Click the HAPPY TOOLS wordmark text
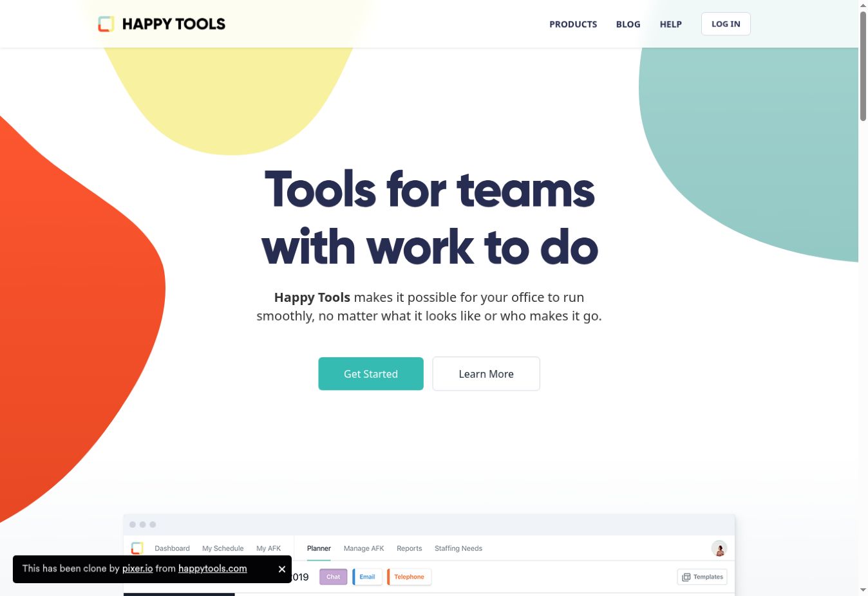This screenshot has width=868, height=596. (x=174, y=24)
